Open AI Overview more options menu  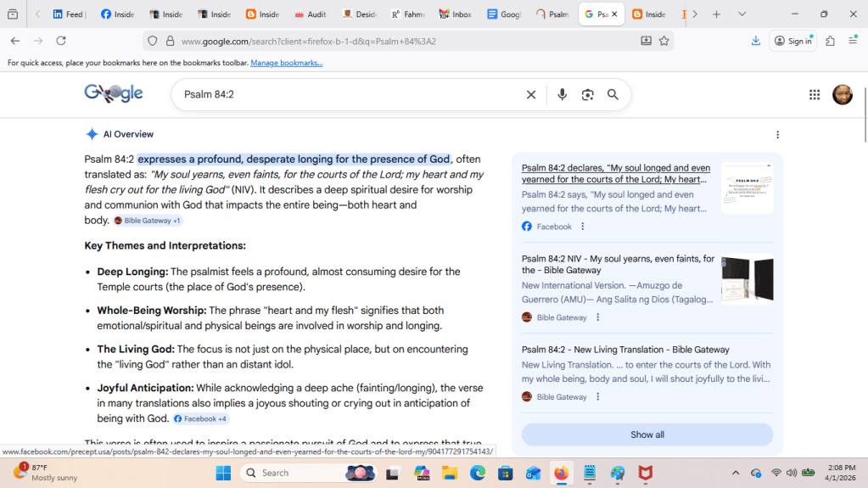777,135
